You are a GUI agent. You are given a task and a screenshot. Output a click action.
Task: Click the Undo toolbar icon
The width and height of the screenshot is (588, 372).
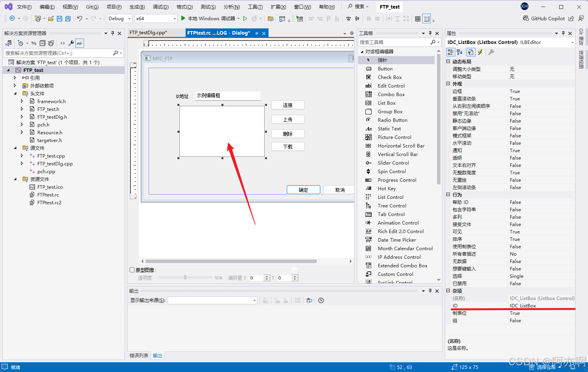[80, 18]
